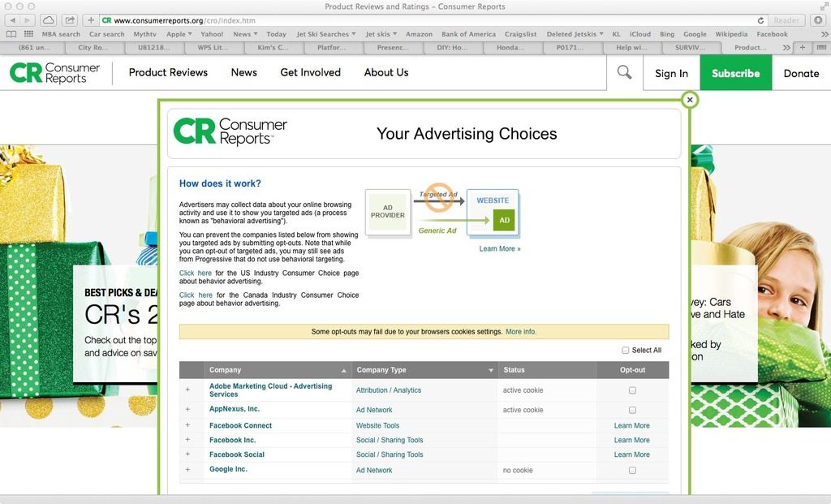Open Learn More for Facebook Social

631,454
